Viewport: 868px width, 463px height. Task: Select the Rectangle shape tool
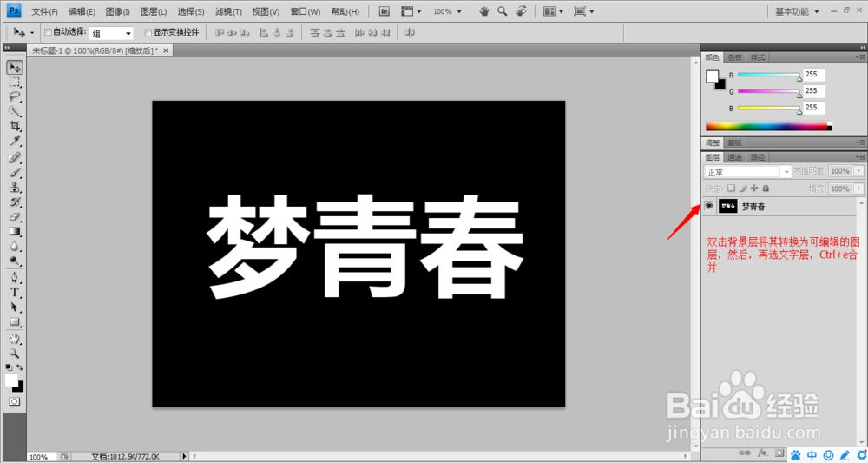point(15,321)
